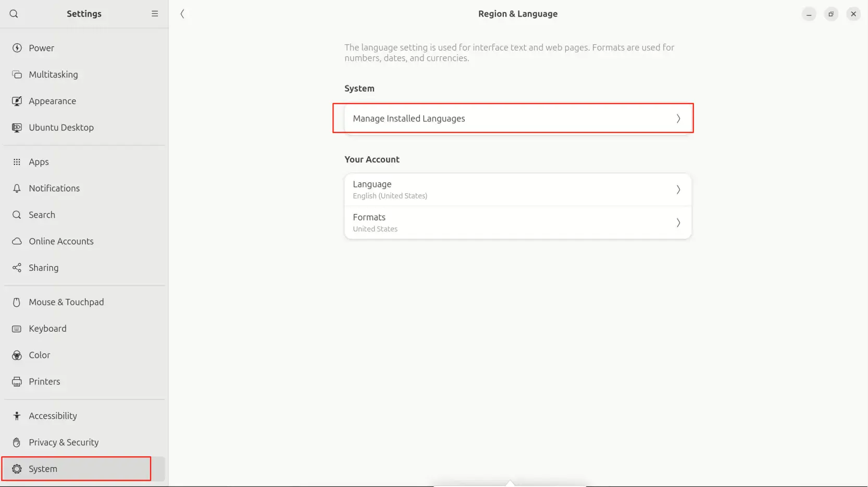868x487 pixels.
Task: Click the Multitasking icon in sidebar
Action: (17, 74)
